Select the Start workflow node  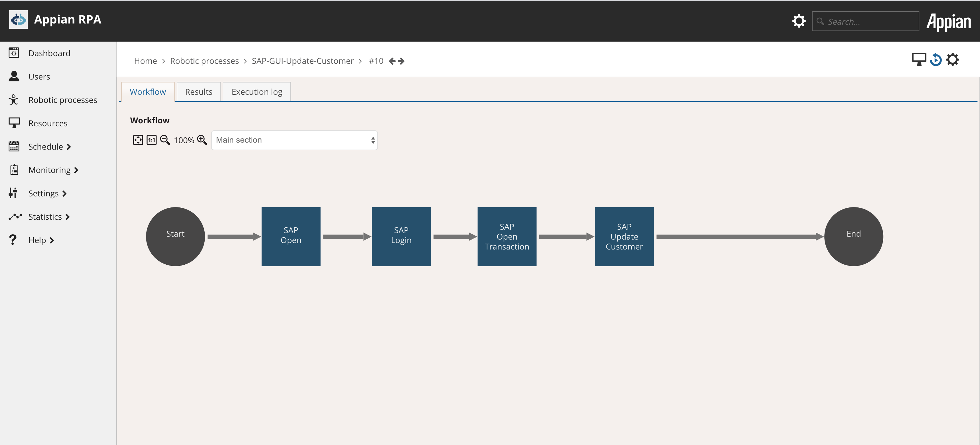tap(175, 236)
